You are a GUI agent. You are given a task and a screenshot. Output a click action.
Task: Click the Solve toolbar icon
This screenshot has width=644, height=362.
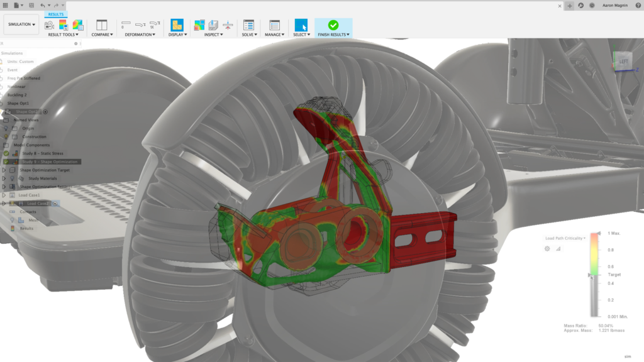[248, 25]
